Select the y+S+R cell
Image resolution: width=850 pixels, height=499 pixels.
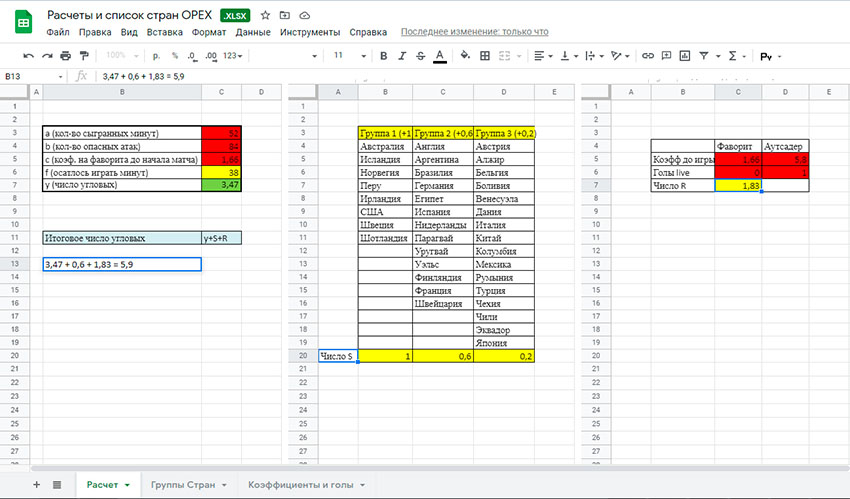click(x=221, y=238)
